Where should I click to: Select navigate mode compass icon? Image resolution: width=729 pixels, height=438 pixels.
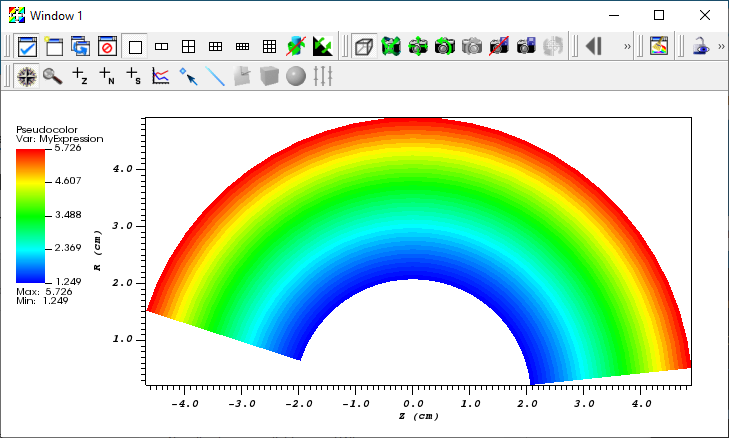[27, 76]
